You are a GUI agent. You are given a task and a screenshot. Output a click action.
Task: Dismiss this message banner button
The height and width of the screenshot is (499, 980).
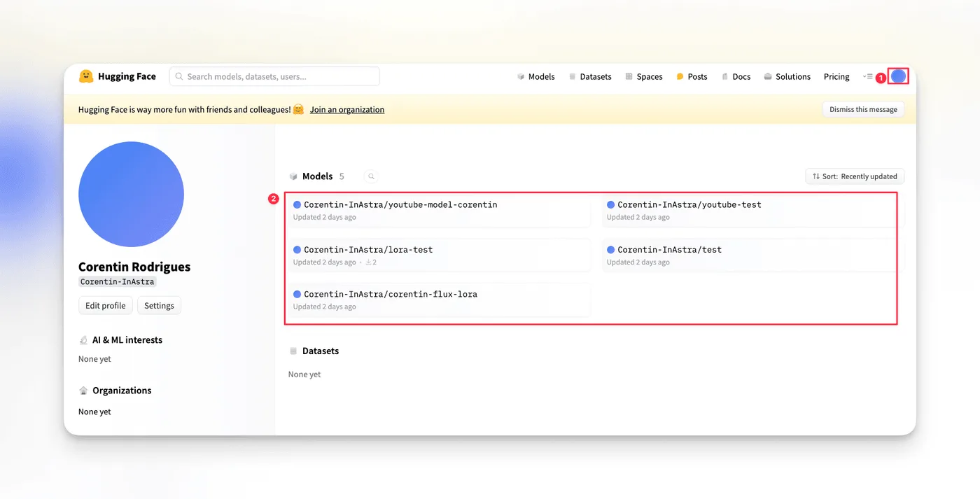pos(863,110)
